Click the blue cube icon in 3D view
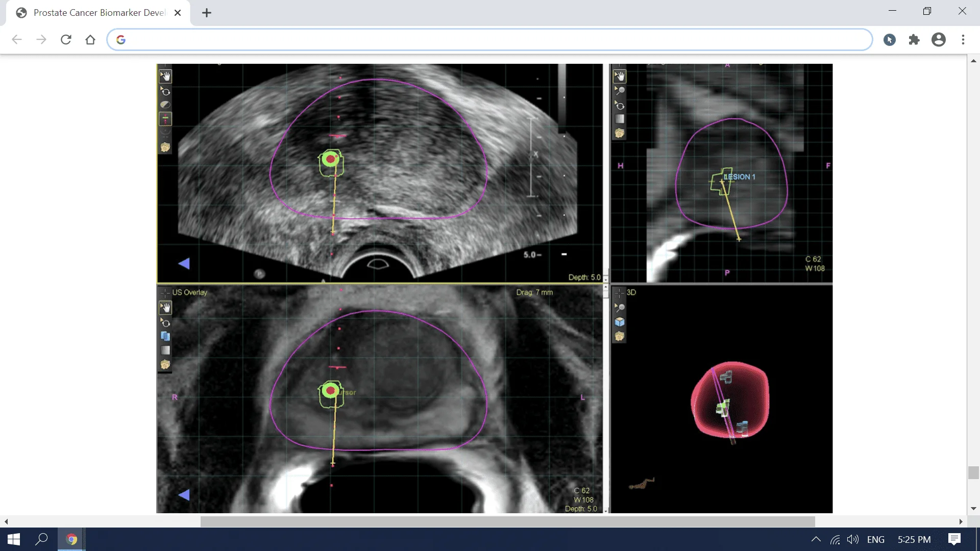Screen dimensions: 980x551 coord(619,322)
